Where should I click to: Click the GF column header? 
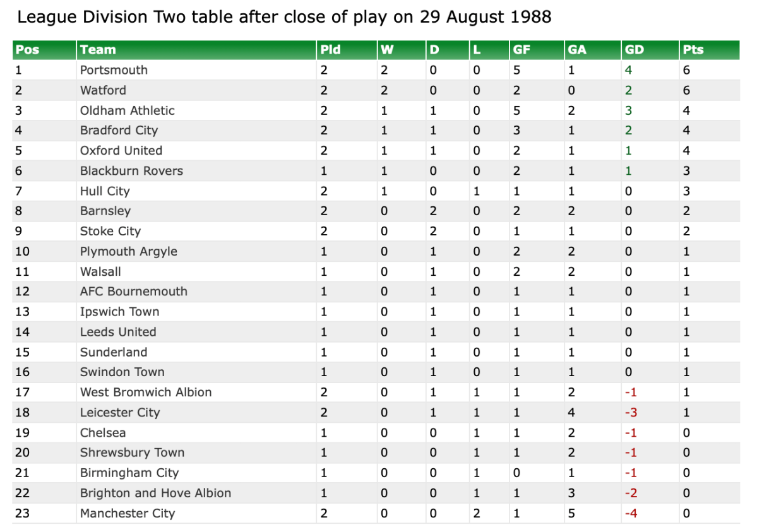[x=523, y=50]
